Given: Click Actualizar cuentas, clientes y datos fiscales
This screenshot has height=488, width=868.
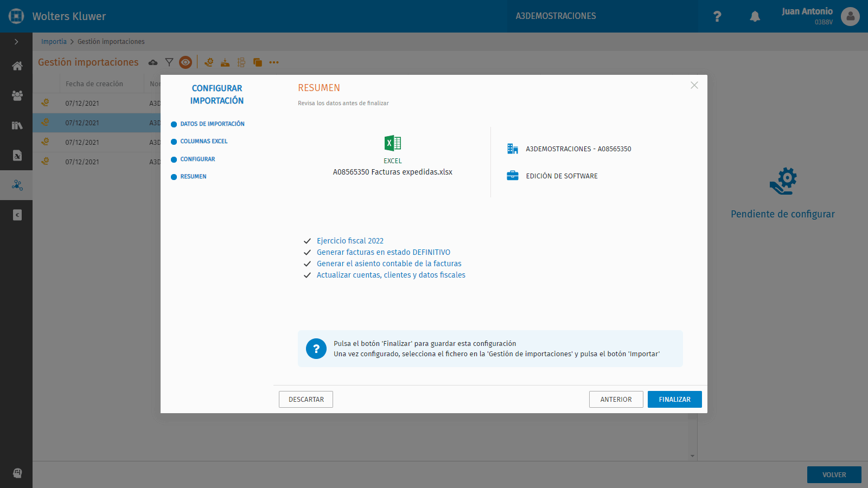Looking at the screenshot, I should click(x=391, y=275).
